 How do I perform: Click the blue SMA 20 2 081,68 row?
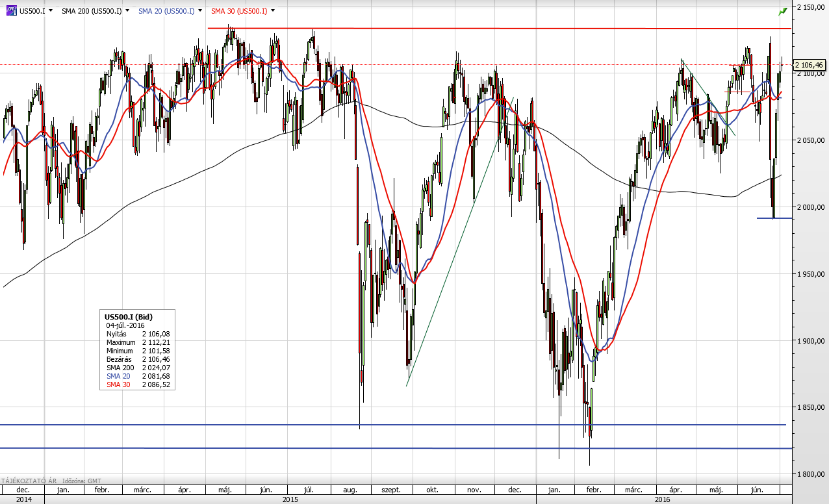(x=138, y=376)
